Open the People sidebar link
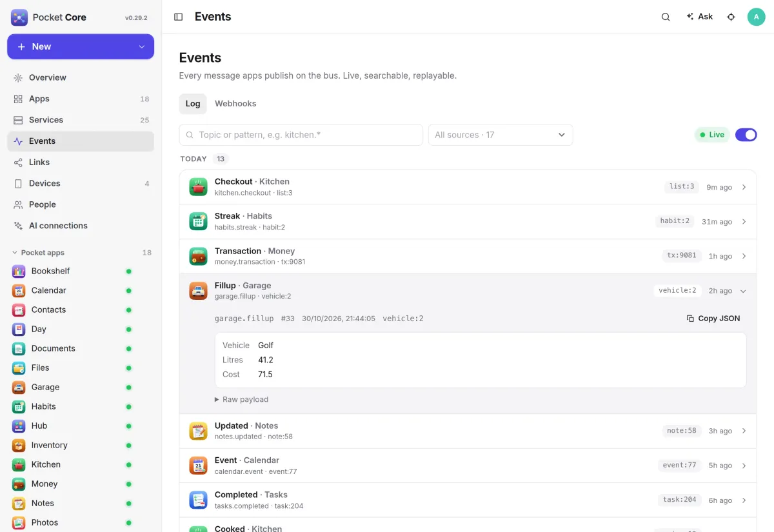The width and height of the screenshot is (774, 532). (x=81, y=204)
